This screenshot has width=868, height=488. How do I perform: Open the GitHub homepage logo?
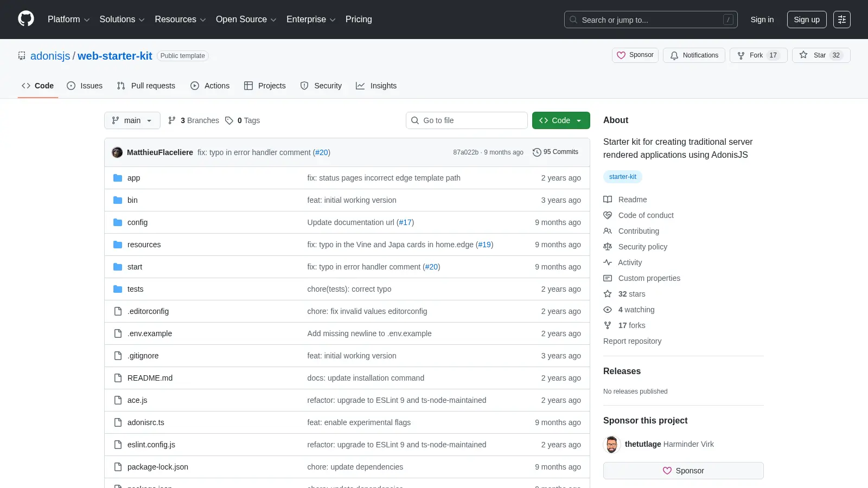point(26,19)
